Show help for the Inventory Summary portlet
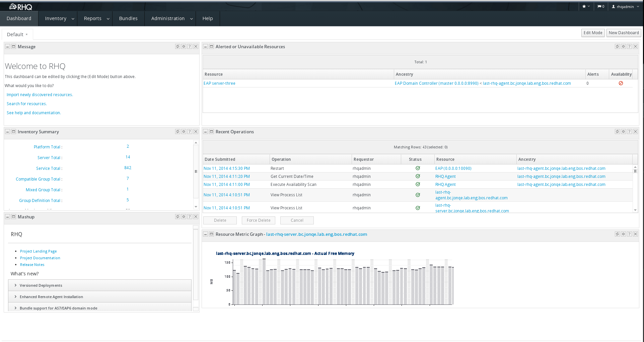This screenshot has height=342, width=644. coord(190,132)
